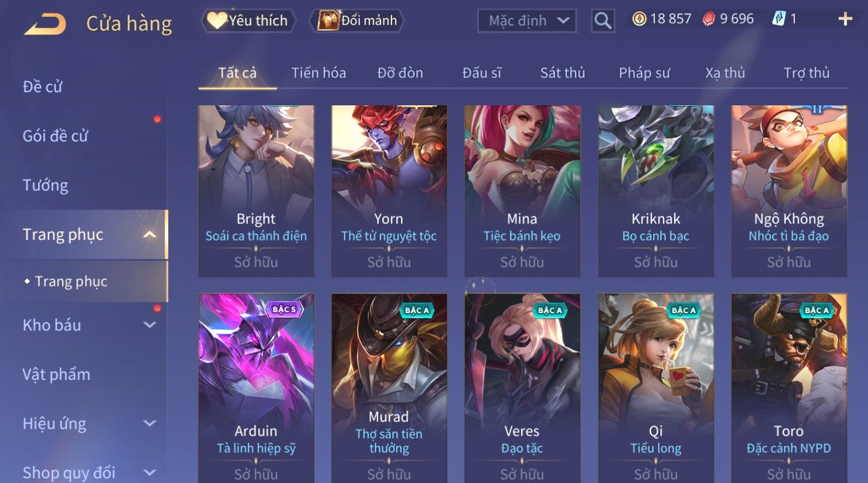This screenshot has width=868, height=483.
Task: Expand the Hiệu ứng sidebar section
Action: [x=150, y=423]
